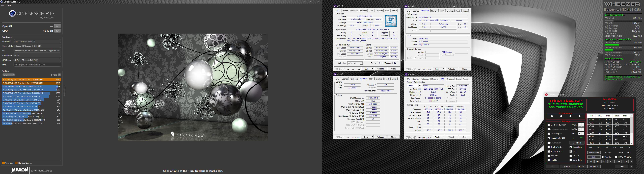Run the CPU benchmark in Cinebench
The image size is (644, 174).
57,31
